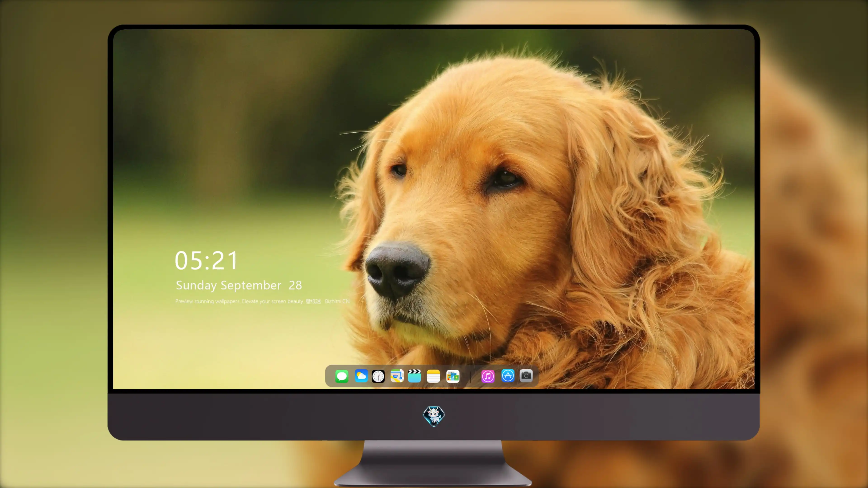The width and height of the screenshot is (868, 488).
Task: Click the Preview stunning wallpapers tagline
Action: point(262,301)
